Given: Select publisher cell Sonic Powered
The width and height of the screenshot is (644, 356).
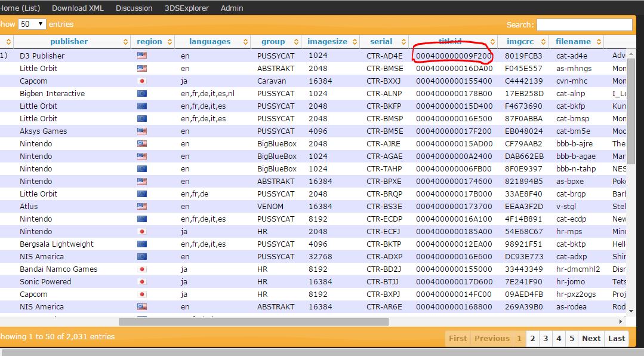Looking at the screenshot, I should (45, 282).
